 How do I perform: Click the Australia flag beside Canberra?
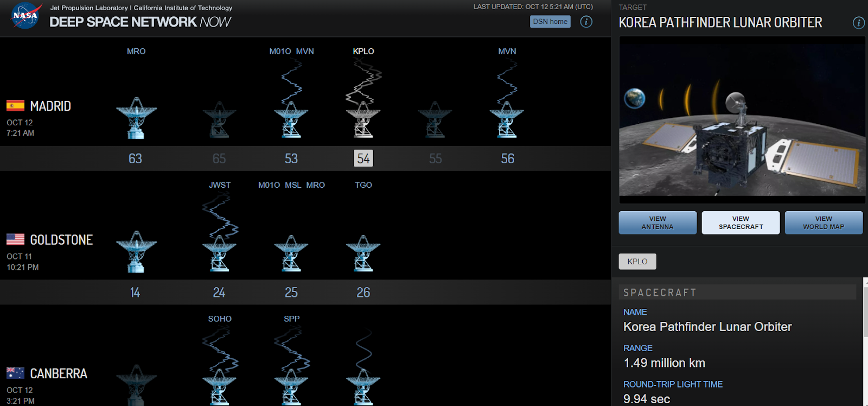(15, 373)
